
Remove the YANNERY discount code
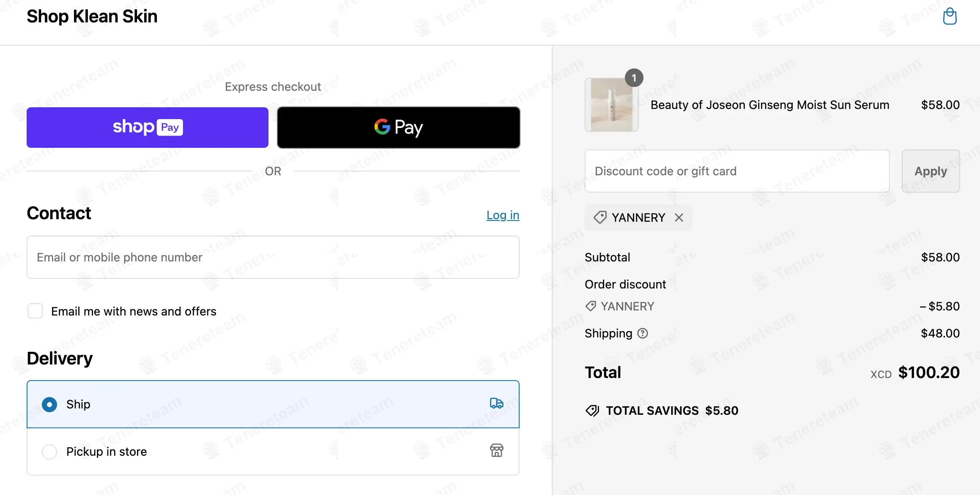coord(679,218)
